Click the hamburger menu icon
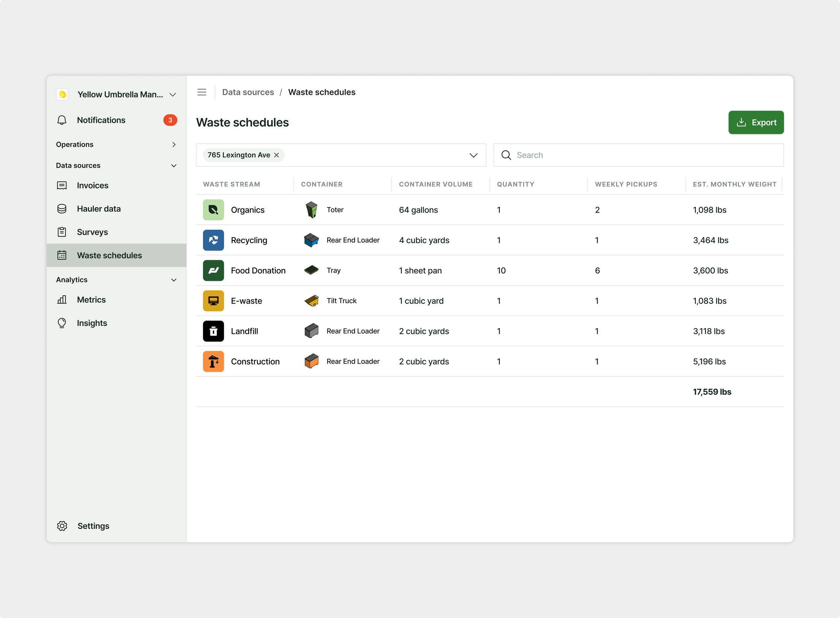The image size is (840, 618). [202, 92]
